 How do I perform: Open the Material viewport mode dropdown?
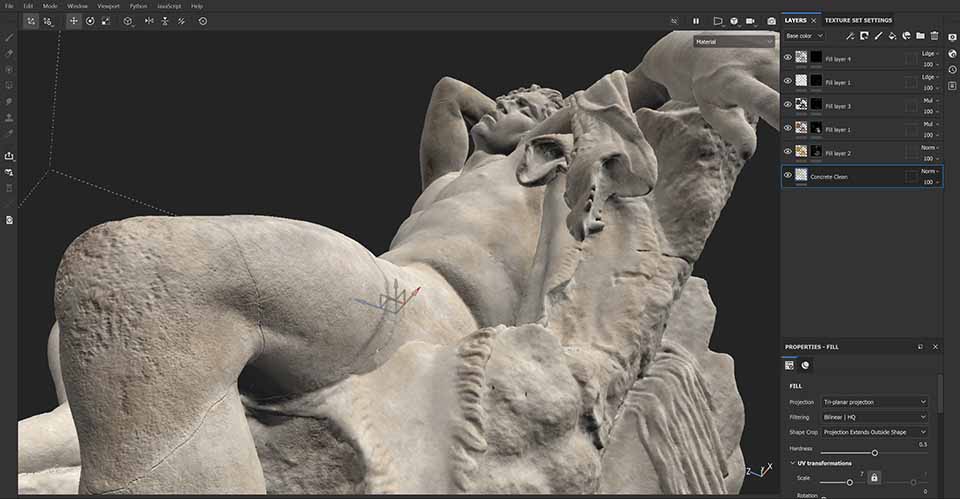click(x=733, y=42)
